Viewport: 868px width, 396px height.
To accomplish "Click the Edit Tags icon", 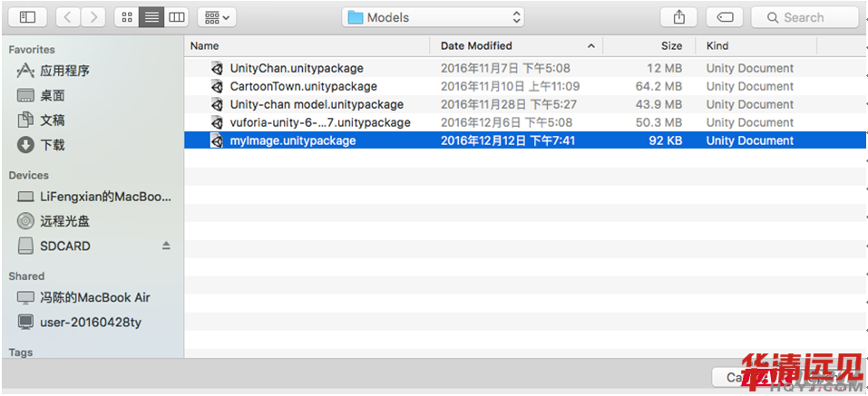I will [725, 17].
